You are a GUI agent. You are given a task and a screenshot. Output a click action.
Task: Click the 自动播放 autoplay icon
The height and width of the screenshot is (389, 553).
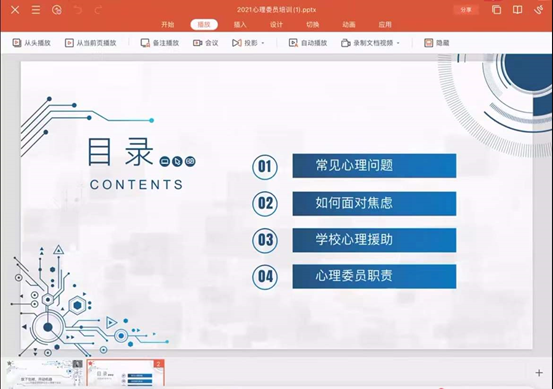point(293,43)
